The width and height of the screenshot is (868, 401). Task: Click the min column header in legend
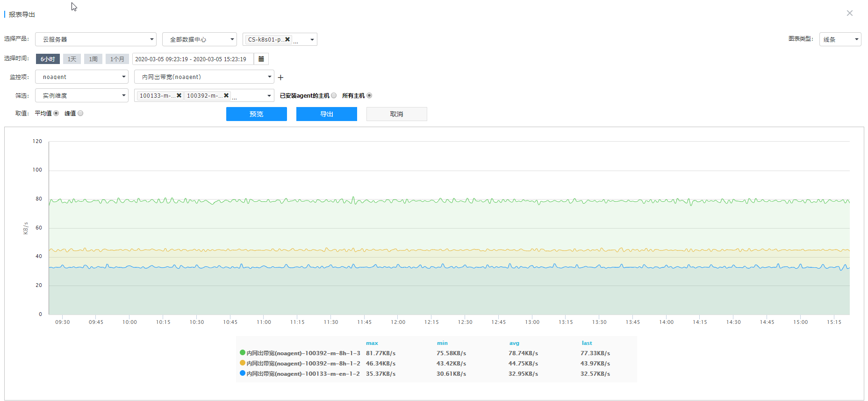(442, 343)
